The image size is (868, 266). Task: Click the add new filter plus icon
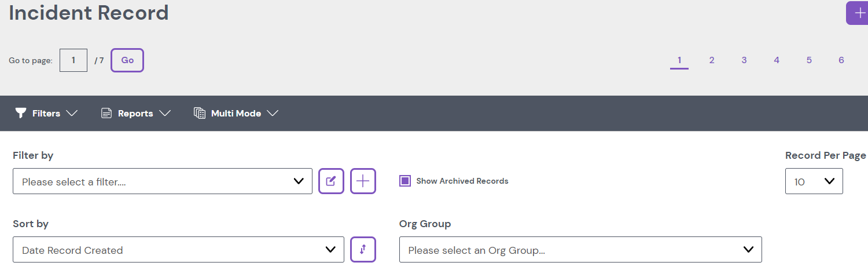[363, 181]
